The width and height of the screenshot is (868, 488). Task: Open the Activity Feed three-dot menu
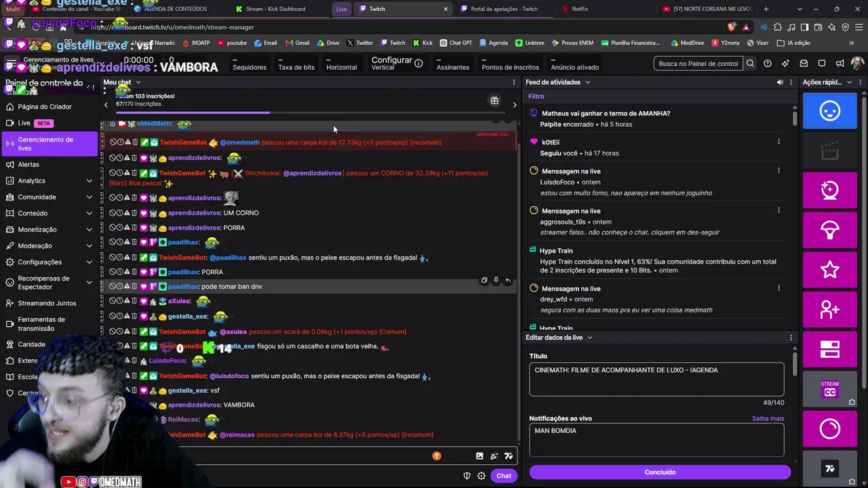point(791,82)
